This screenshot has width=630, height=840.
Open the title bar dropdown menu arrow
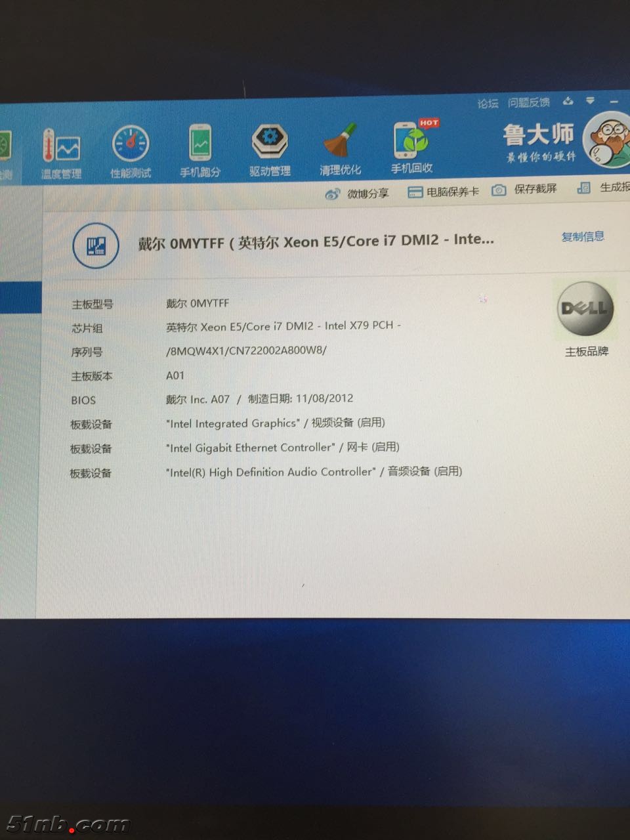tap(591, 101)
